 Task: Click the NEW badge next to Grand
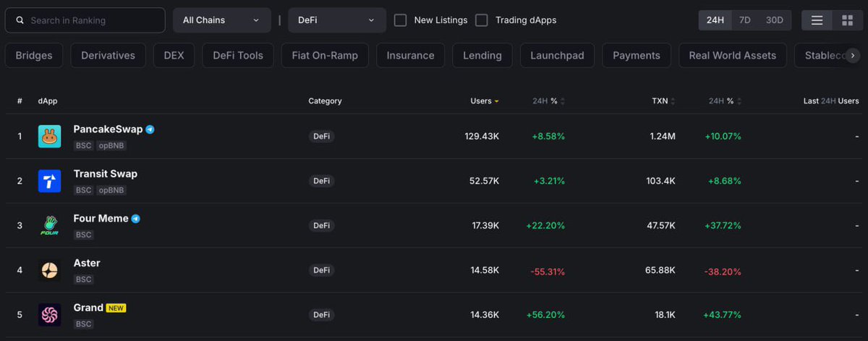[x=116, y=308]
